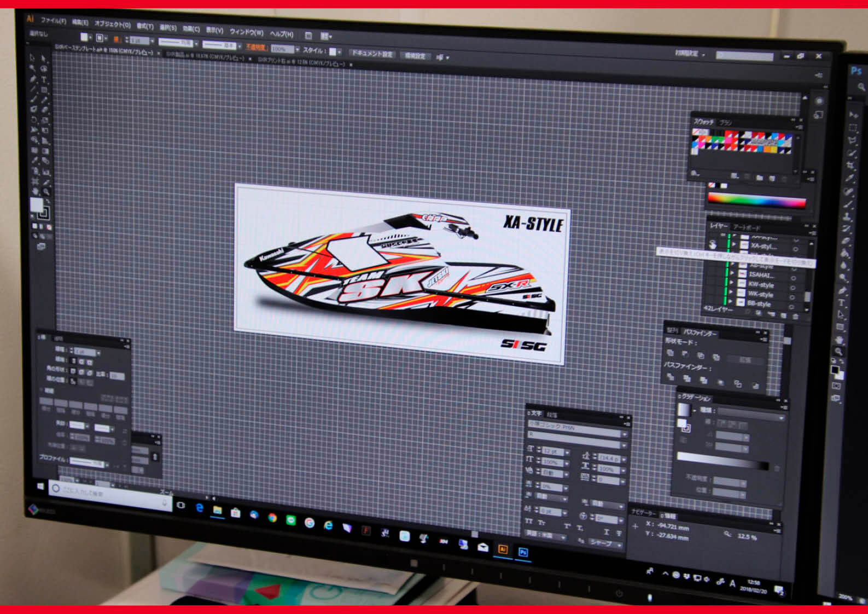Open the シャープ anti-aliasing dropdown
The width and height of the screenshot is (868, 614).
click(605, 543)
